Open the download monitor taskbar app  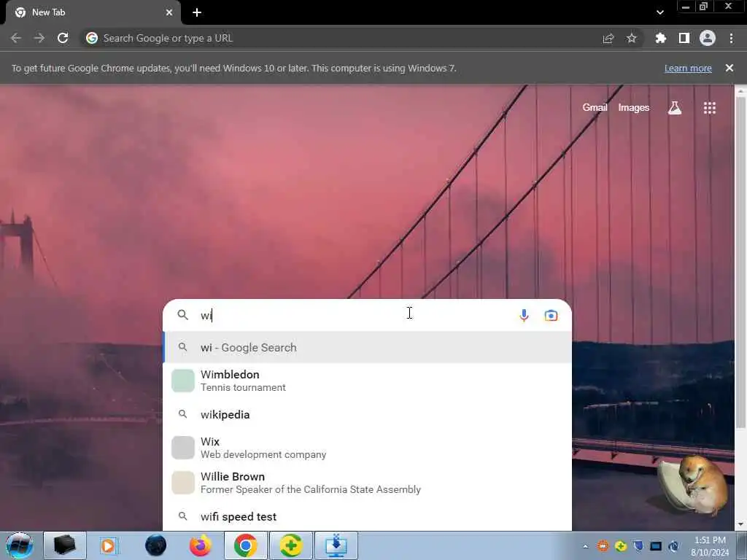point(336,545)
